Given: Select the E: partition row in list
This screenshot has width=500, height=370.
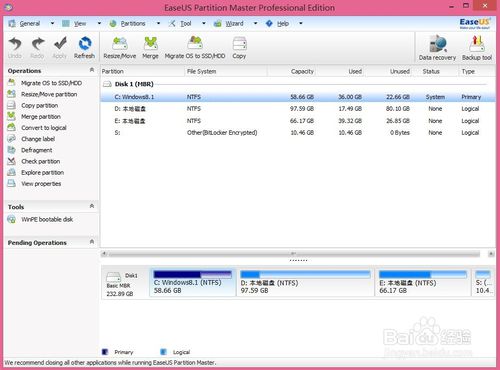Looking at the screenshot, I should (298, 121).
